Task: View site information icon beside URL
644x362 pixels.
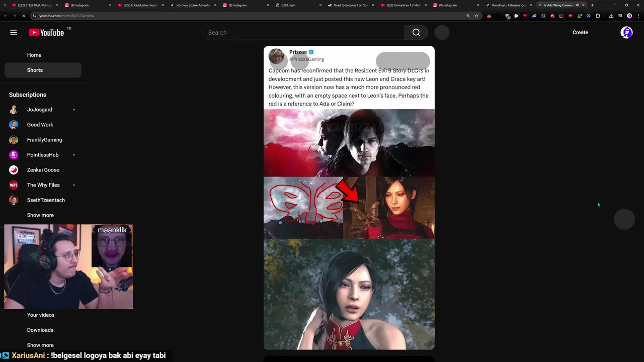Action: 34,16
